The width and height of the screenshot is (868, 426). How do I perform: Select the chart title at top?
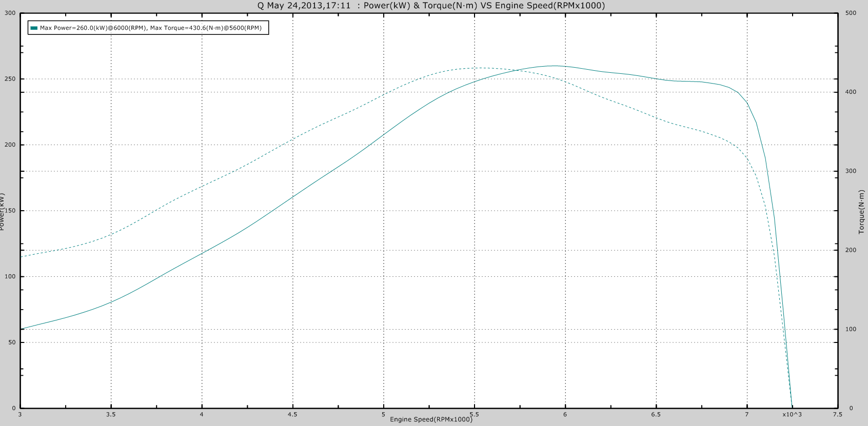tap(431, 6)
